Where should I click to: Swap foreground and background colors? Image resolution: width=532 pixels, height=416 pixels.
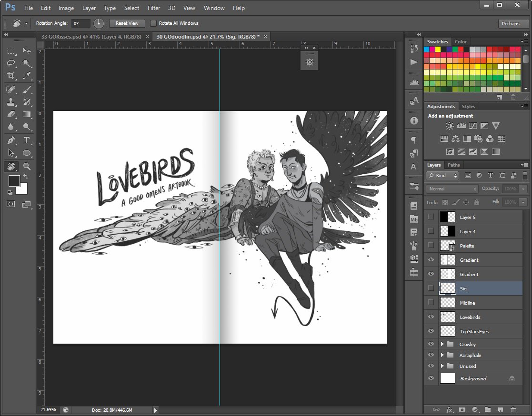point(25,177)
